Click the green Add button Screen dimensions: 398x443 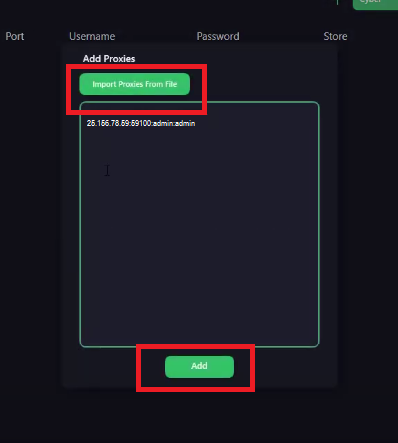coord(199,367)
